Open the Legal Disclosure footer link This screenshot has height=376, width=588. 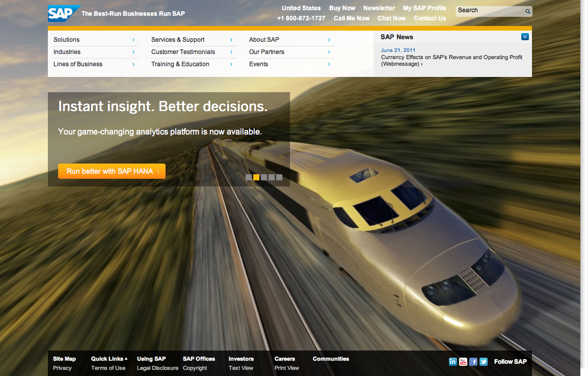tap(157, 368)
